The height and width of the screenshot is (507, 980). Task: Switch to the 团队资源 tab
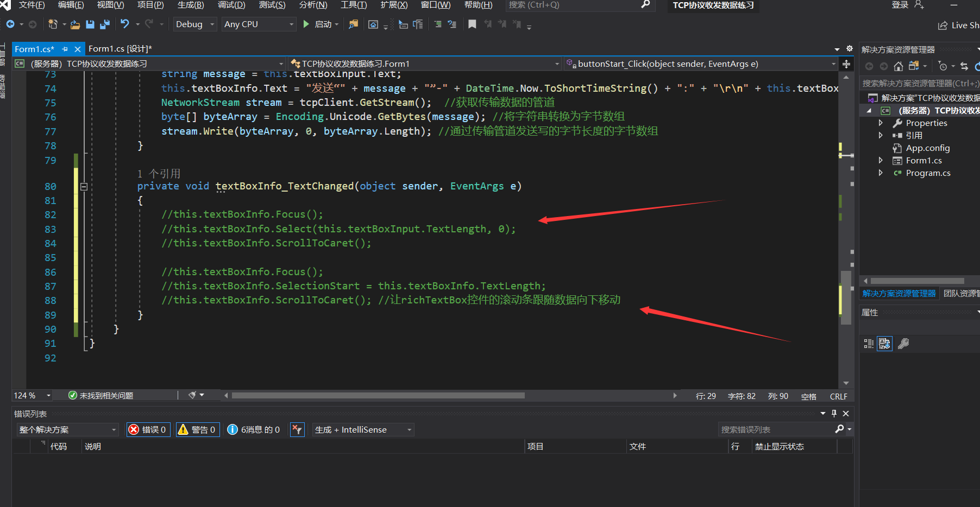pos(960,294)
